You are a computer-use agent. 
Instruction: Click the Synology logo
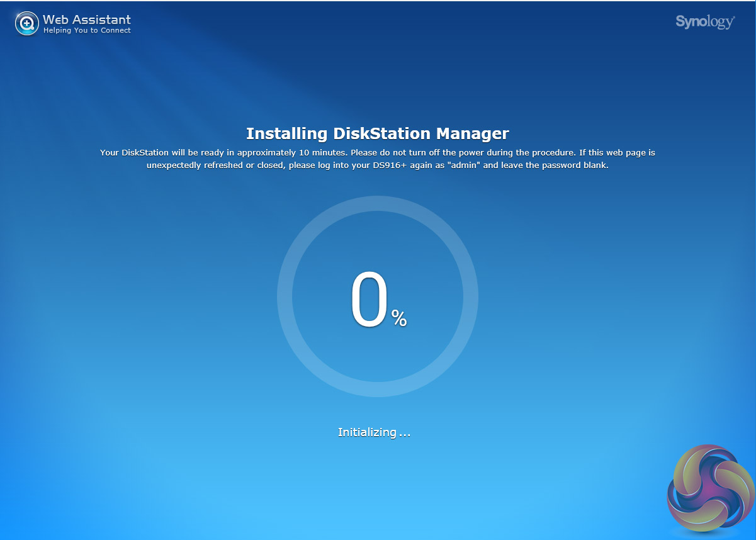pos(705,22)
